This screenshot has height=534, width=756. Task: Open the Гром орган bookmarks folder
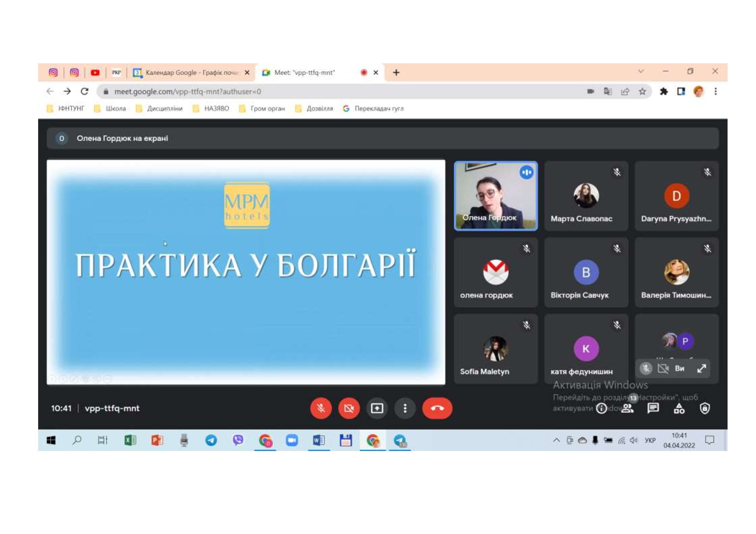[x=262, y=109]
